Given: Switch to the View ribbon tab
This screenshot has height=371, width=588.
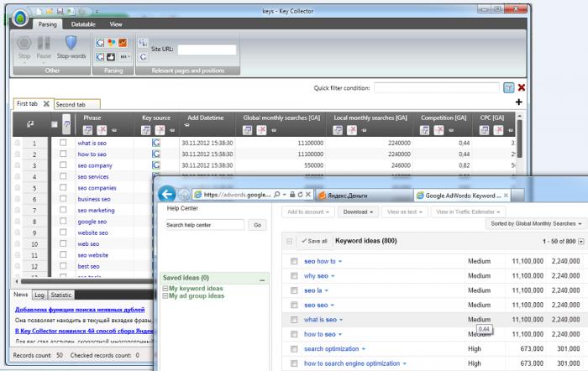Looking at the screenshot, I should tap(116, 24).
